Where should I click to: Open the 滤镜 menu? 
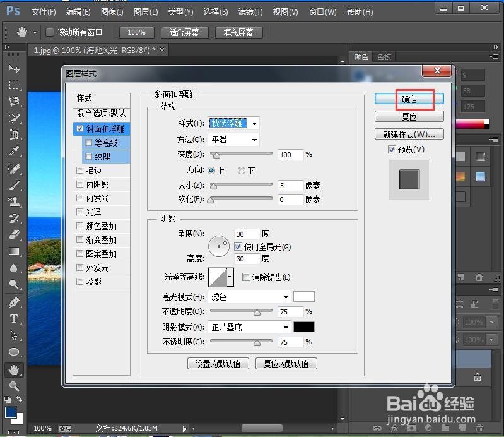[250, 12]
